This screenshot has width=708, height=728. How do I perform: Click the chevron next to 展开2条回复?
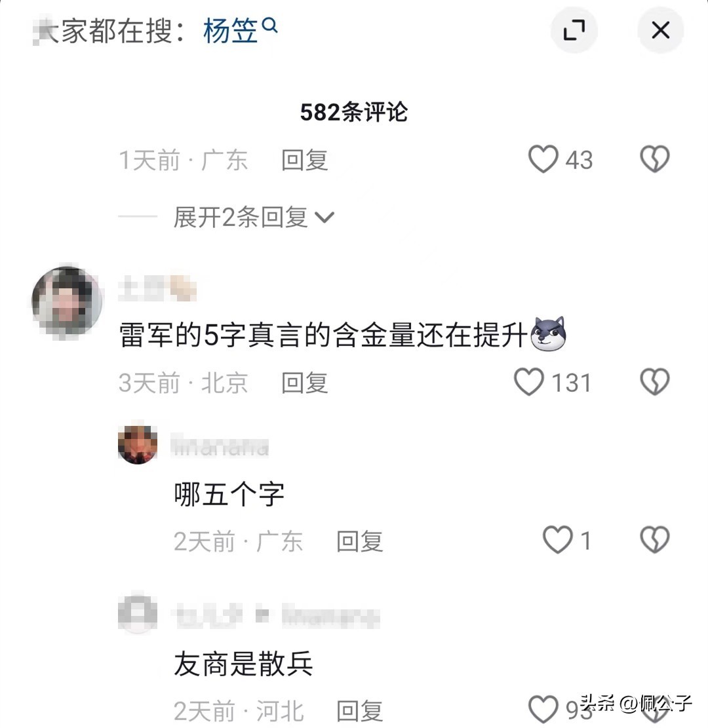point(325,218)
